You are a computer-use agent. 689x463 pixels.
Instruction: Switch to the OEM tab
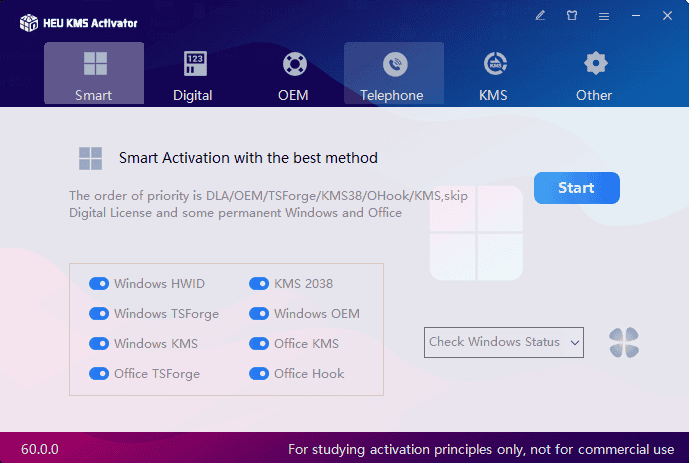[294, 73]
